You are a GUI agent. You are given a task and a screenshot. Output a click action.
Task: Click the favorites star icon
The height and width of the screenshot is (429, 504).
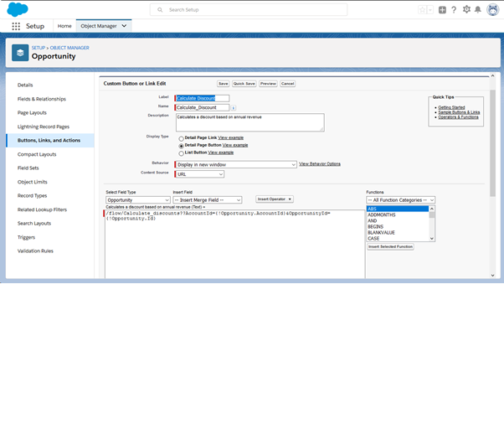(x=422, y=10)
